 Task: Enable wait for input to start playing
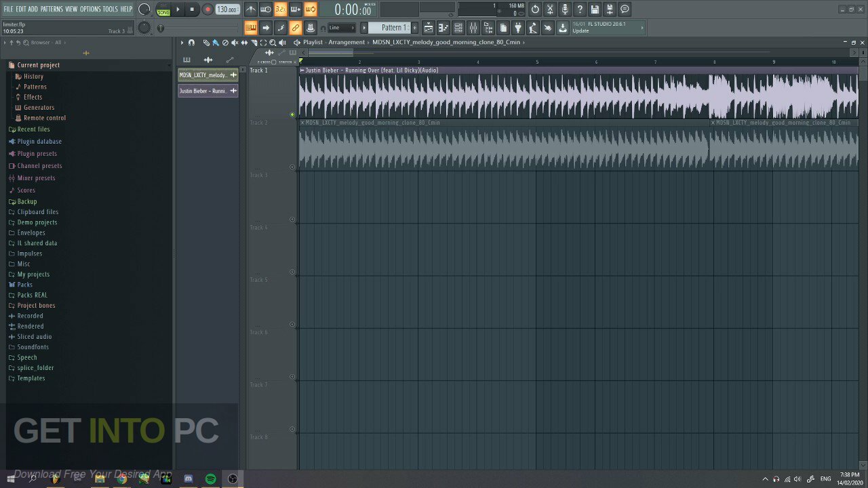click(266, 9)
